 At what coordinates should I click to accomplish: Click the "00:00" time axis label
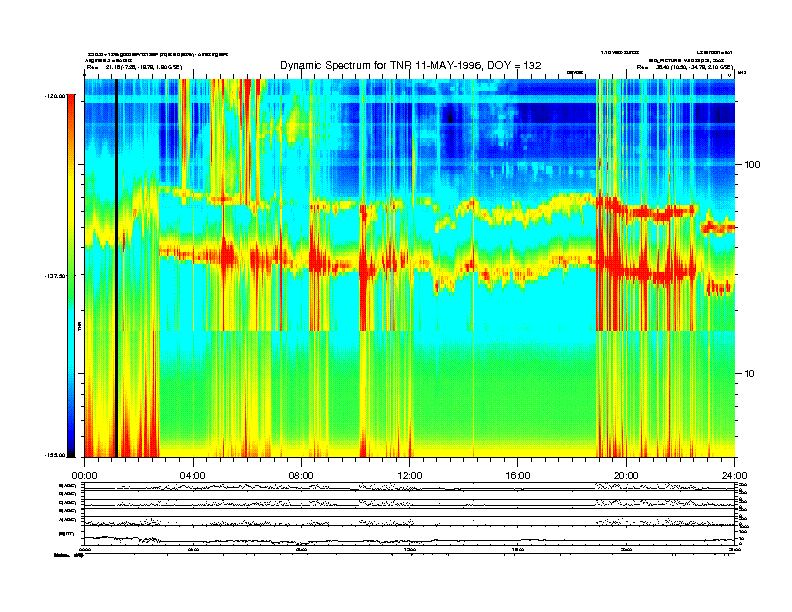tap(84, 476)
